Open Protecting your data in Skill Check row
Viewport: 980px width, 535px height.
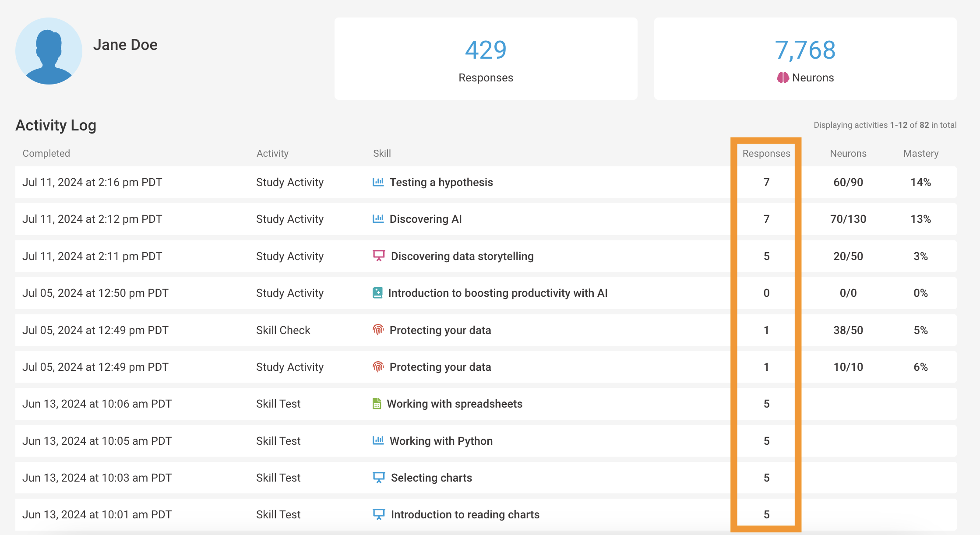pyautogui.click(x=441, y=330)
